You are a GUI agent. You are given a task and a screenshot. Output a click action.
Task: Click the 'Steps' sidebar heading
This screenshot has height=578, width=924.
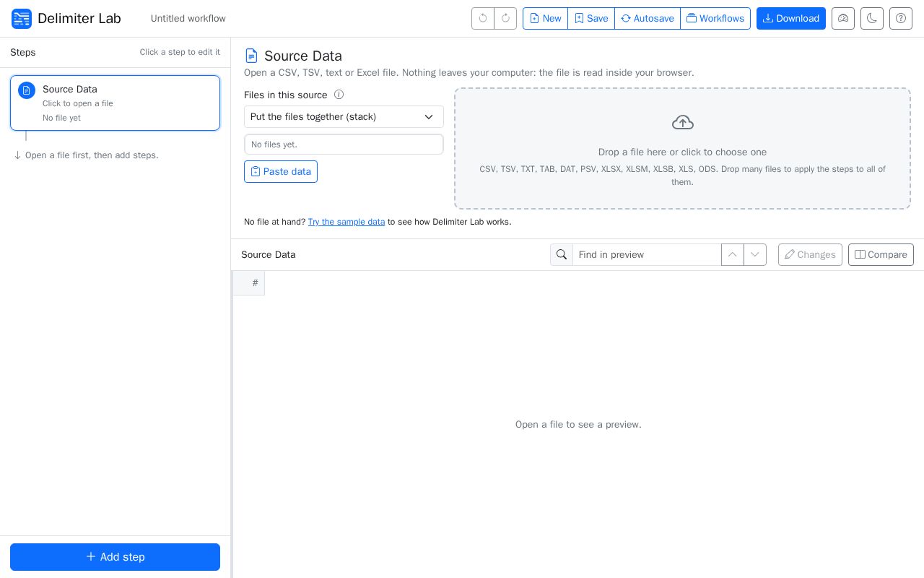point(23,52)
